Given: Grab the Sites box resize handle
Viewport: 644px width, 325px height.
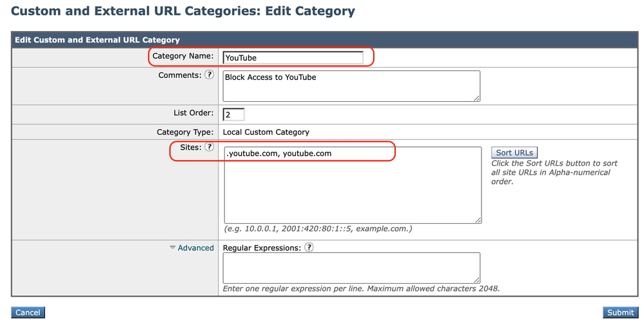Looking at the screenshot, I should click(478, 221).
